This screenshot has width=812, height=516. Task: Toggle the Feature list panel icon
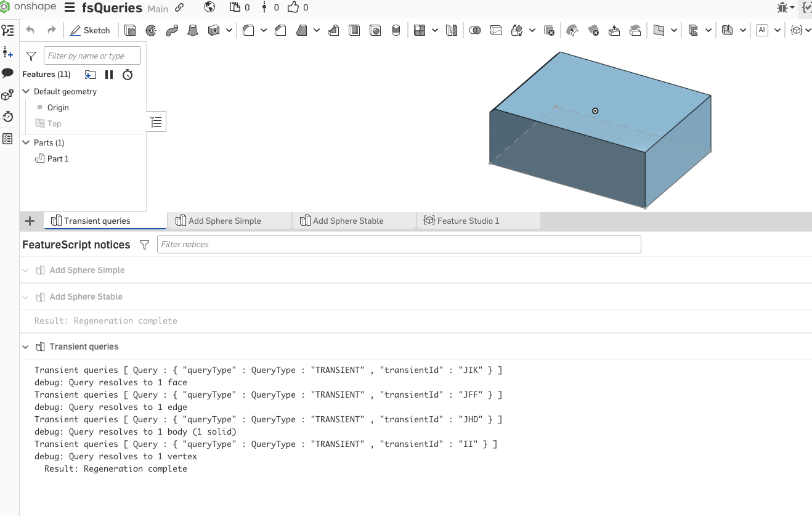click(x=7, y=30)
